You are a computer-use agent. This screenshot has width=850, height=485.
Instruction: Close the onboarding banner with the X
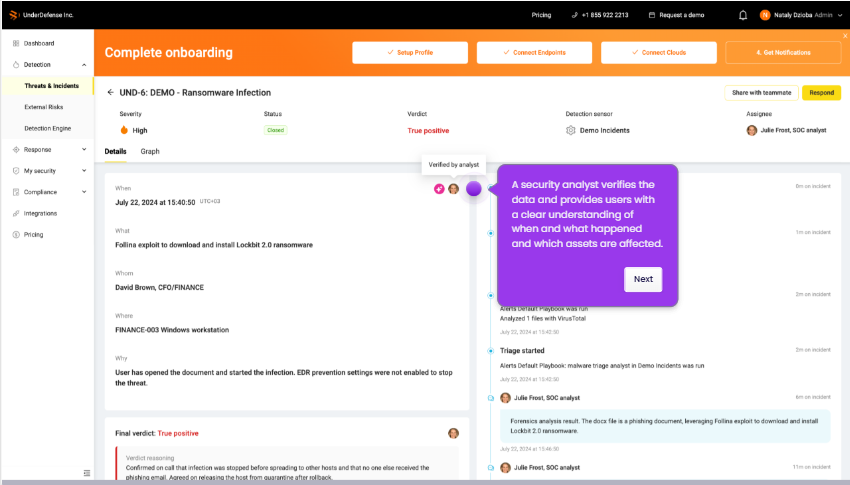tap(845, 36)
